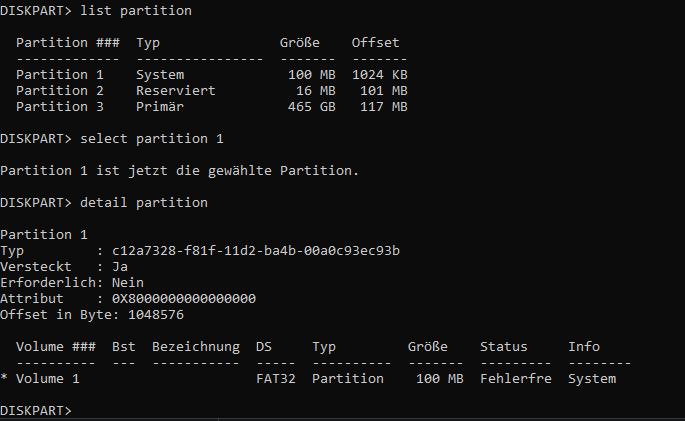Click the last empty DISKPART> prompt

tap(36, 411)
